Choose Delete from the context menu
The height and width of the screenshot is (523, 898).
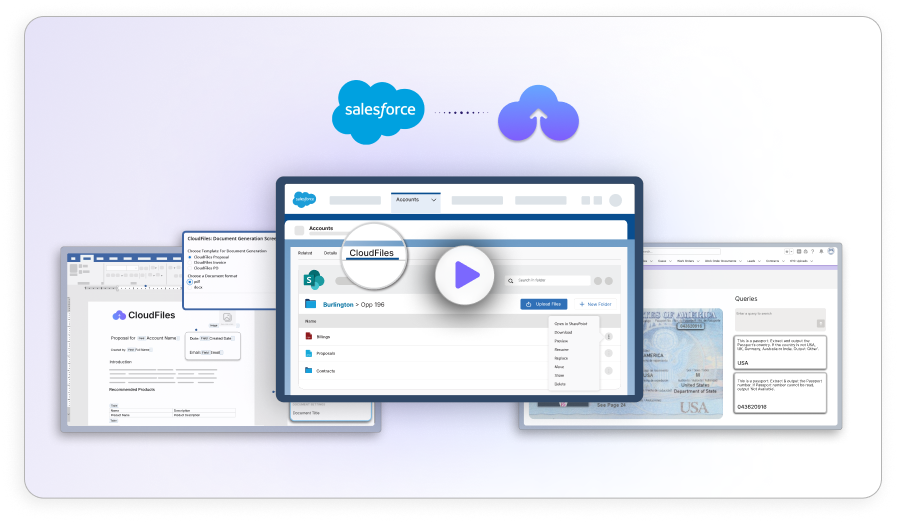(x=560, y=384)
